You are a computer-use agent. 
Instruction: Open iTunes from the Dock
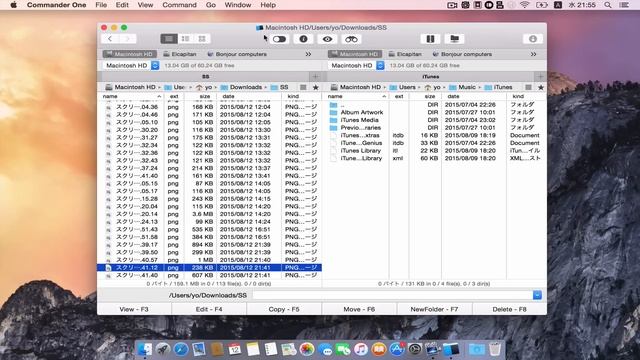[x=360, y=349]
